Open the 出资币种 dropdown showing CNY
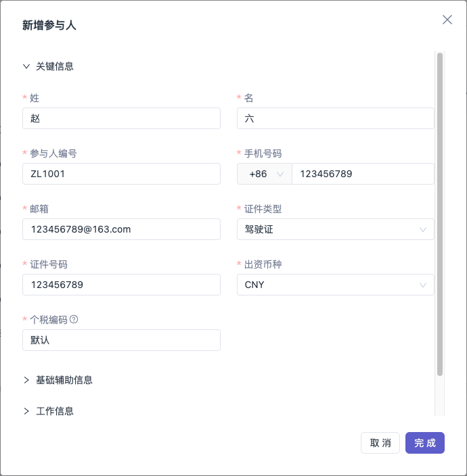 coord(336,285)
